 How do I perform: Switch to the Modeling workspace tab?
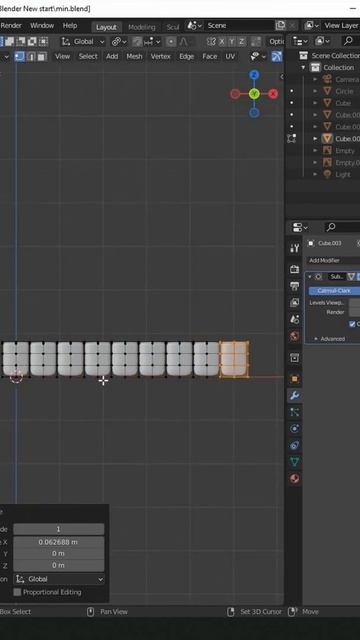pyautogui.click(x=142, y=27)
